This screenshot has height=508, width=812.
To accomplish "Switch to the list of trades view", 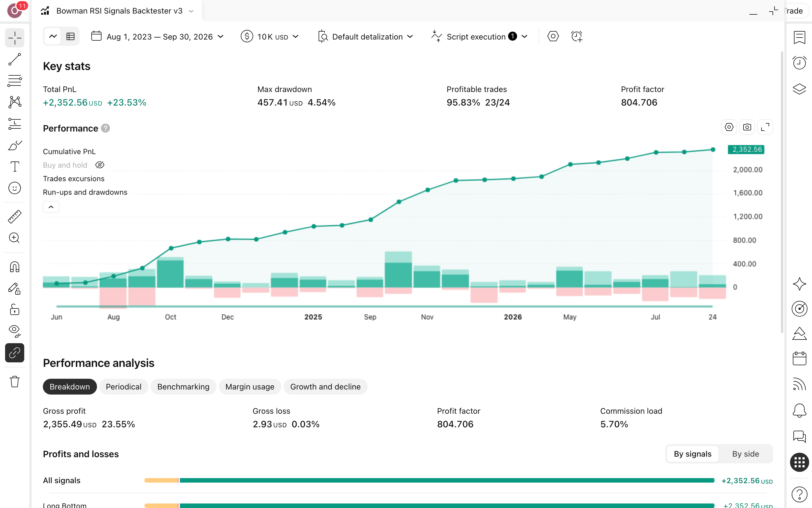I will coord(70,36).
